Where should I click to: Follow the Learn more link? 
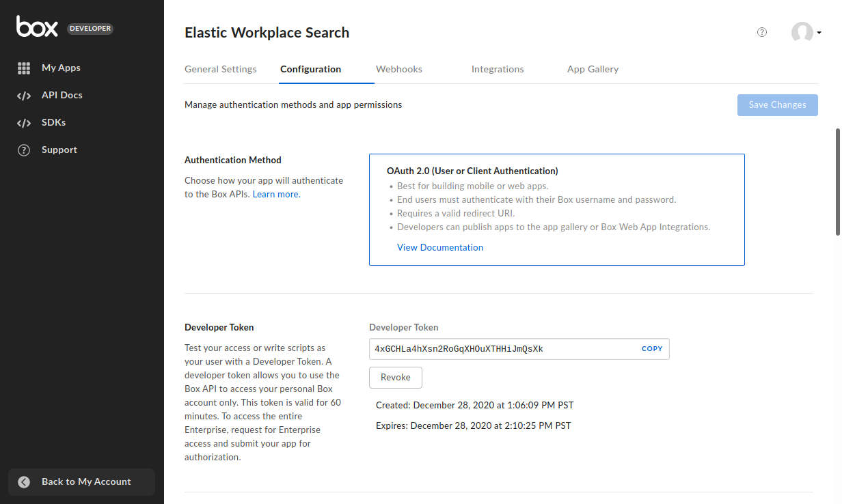click(x=276, y=195)
